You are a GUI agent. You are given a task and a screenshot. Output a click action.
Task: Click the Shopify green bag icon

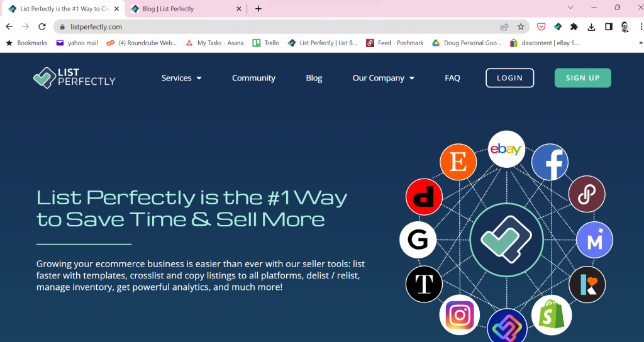(x=552, y=315)
